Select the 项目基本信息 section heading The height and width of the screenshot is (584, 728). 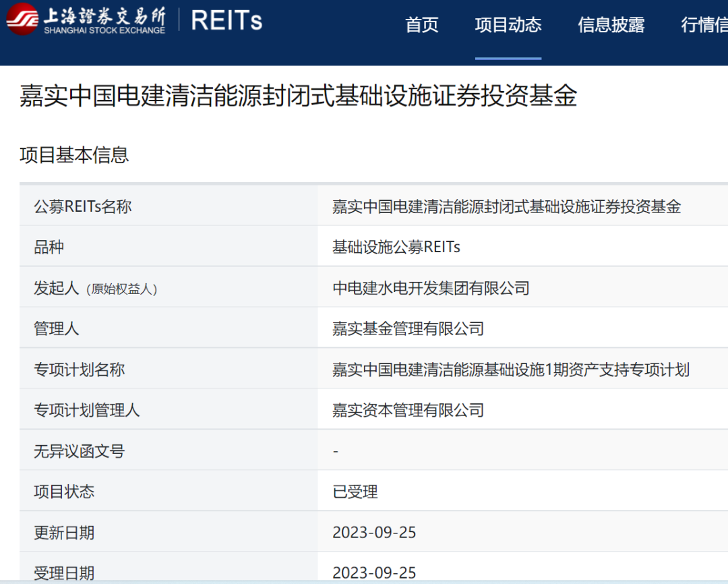pos(74,155)
